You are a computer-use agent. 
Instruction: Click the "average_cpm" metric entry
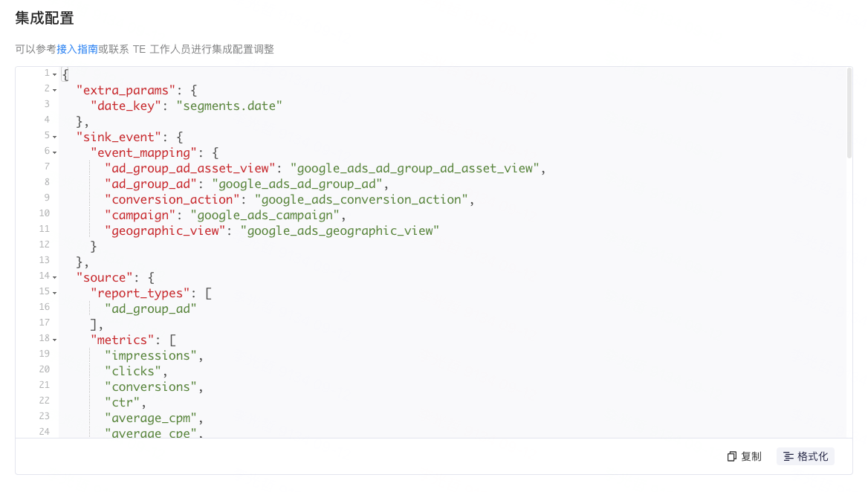[x=151, y=418]
